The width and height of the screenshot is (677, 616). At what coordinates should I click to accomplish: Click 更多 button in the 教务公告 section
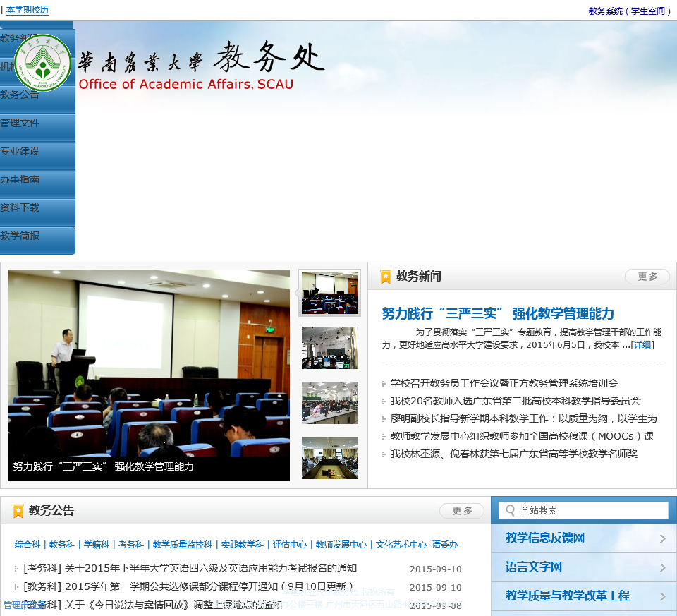click(x=461, y=511)
